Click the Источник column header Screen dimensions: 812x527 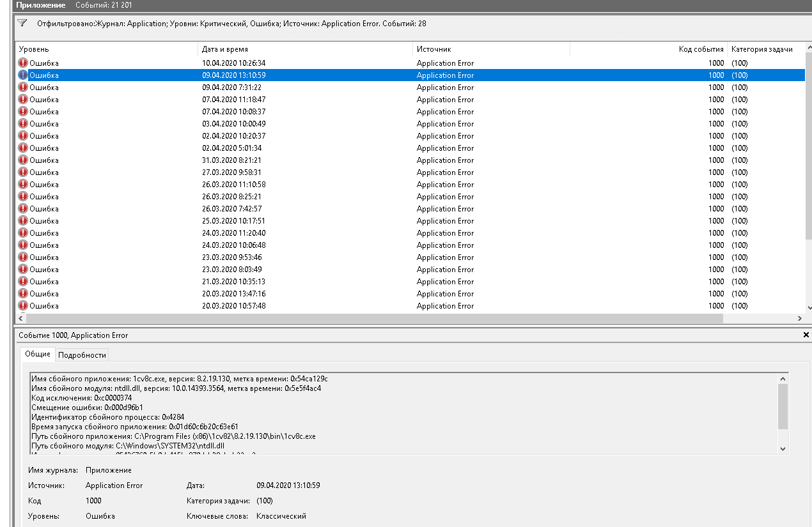(x=433, y=49)
